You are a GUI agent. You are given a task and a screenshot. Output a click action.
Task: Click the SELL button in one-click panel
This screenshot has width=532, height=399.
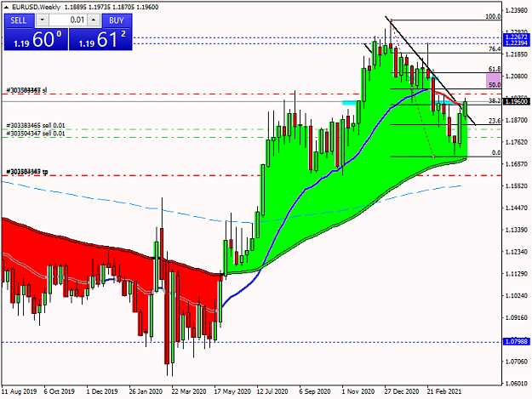pyautogui.click(x=19, y=20)
